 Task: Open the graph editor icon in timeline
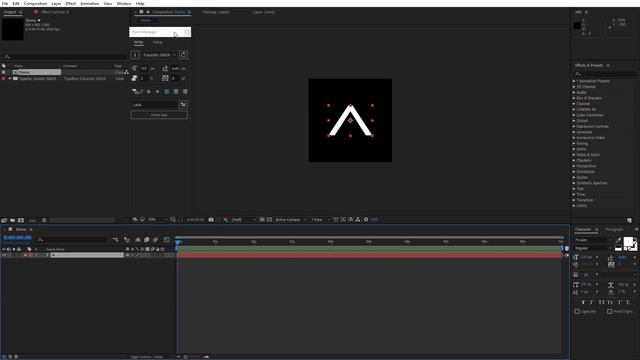pos(167,240)
